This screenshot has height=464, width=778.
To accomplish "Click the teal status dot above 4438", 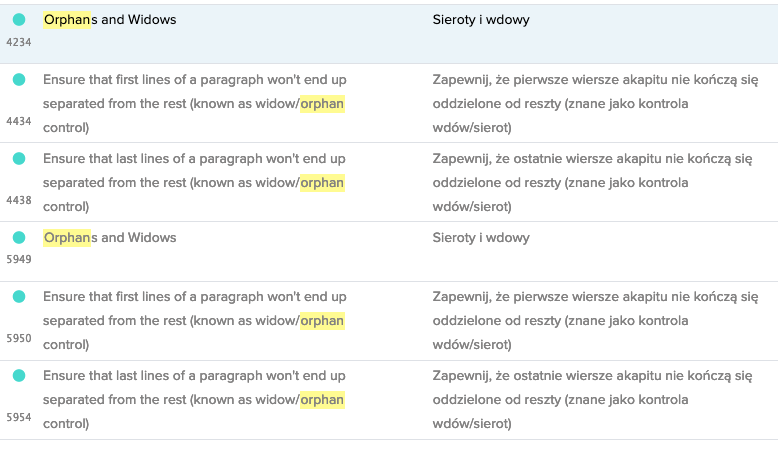I will pos(19,159).
